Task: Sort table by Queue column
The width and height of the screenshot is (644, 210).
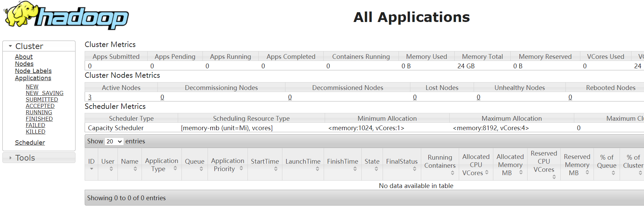Action: tap(195, 164)
